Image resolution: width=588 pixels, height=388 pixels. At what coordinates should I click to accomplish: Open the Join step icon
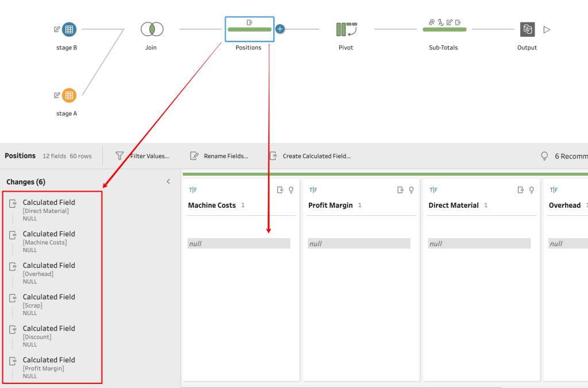pyautogui.click(x=152, y=29)
